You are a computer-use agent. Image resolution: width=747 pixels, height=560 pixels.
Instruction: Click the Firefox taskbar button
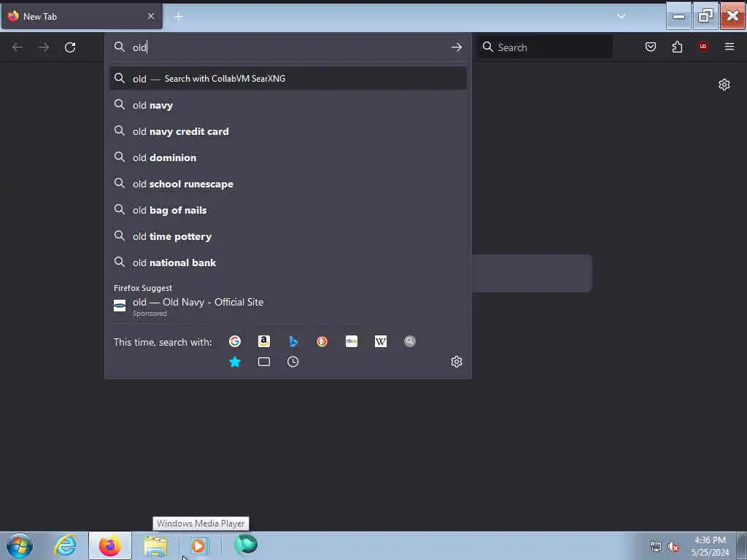pos(110,545)
